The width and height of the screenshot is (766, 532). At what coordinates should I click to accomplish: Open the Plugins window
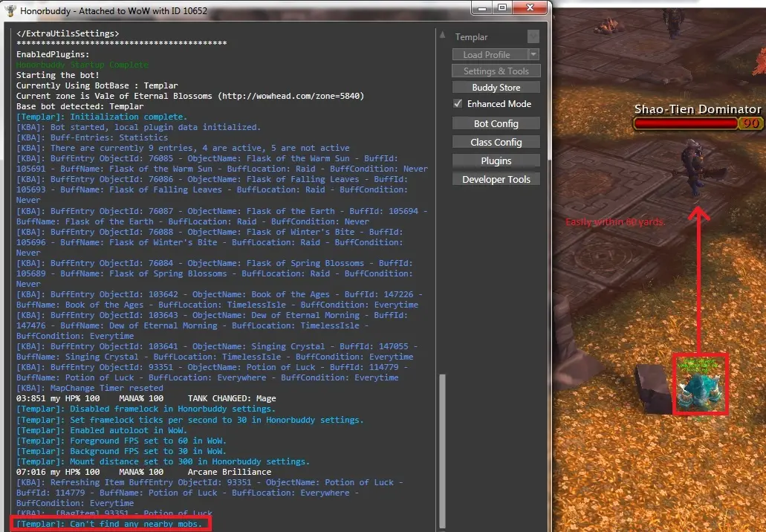coord(496,160)
